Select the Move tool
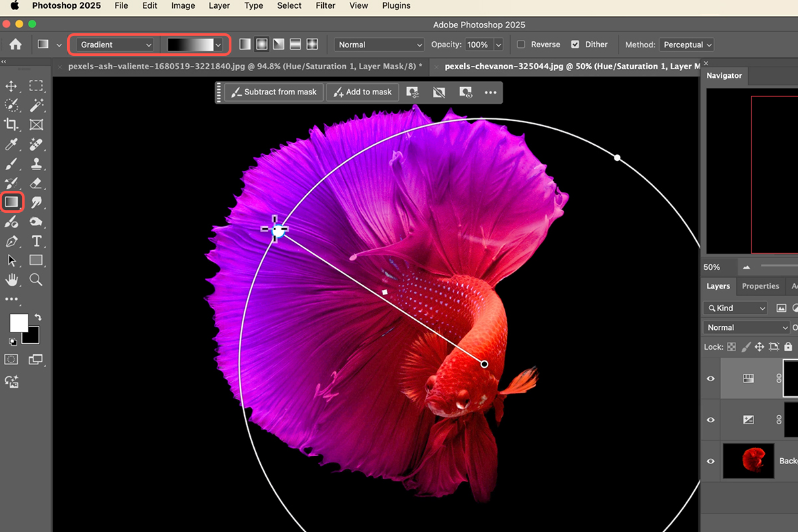 (x=12, y=85)
